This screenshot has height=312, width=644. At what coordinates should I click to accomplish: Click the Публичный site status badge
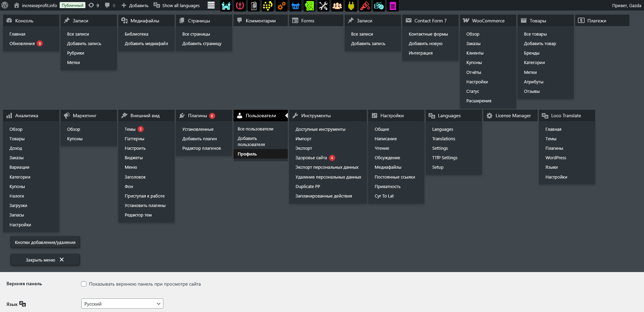coord(73,5)
